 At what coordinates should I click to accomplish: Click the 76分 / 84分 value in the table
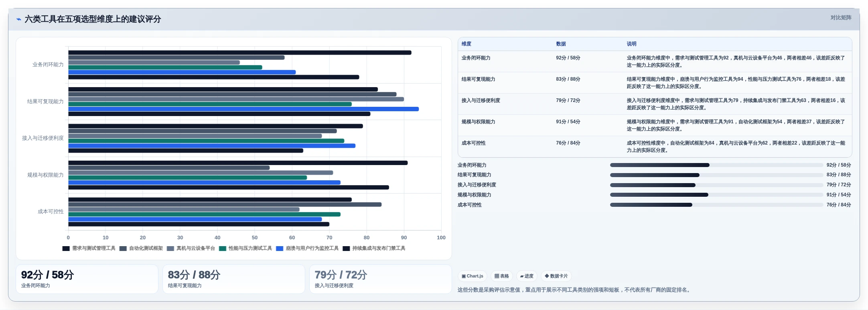click(x=568, y=143)
